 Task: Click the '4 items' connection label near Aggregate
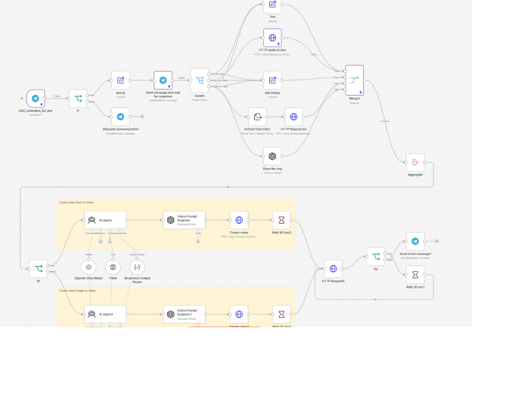coord(385,121)
